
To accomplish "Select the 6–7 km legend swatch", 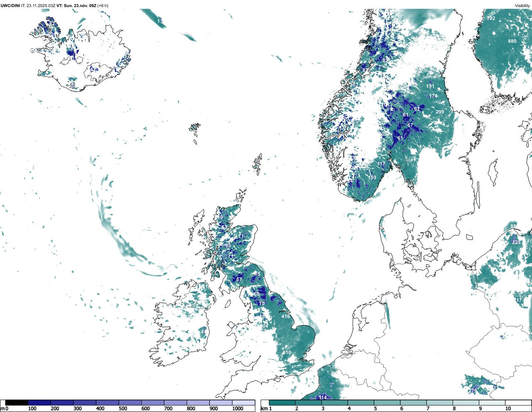I will pos(414,402).
